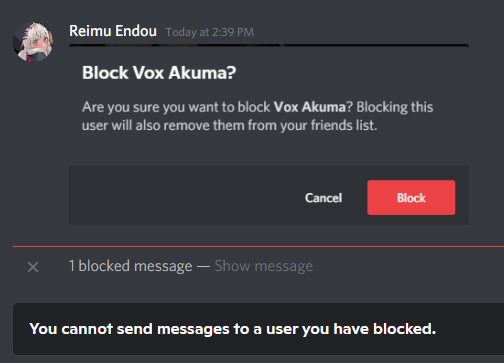The image size is (504, 363).
Task: Reveal hidden content via Show message
Action: coord(264,266)
